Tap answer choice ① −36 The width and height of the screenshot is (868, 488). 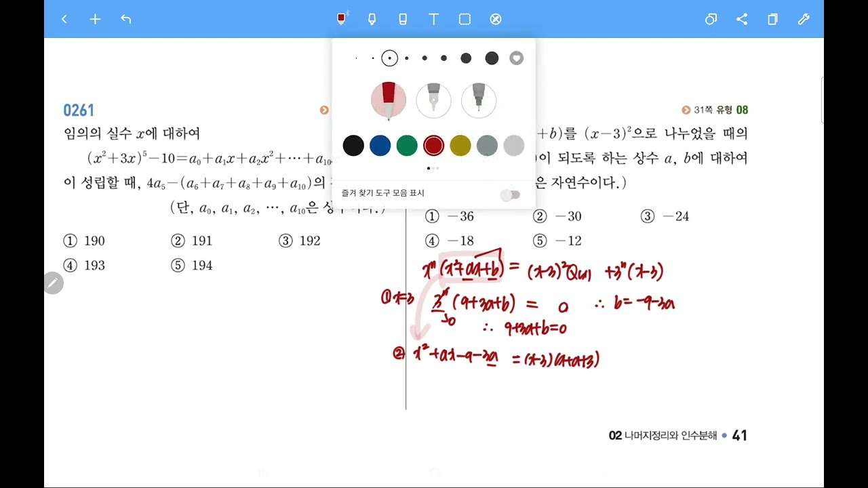(x=450, y=217)
